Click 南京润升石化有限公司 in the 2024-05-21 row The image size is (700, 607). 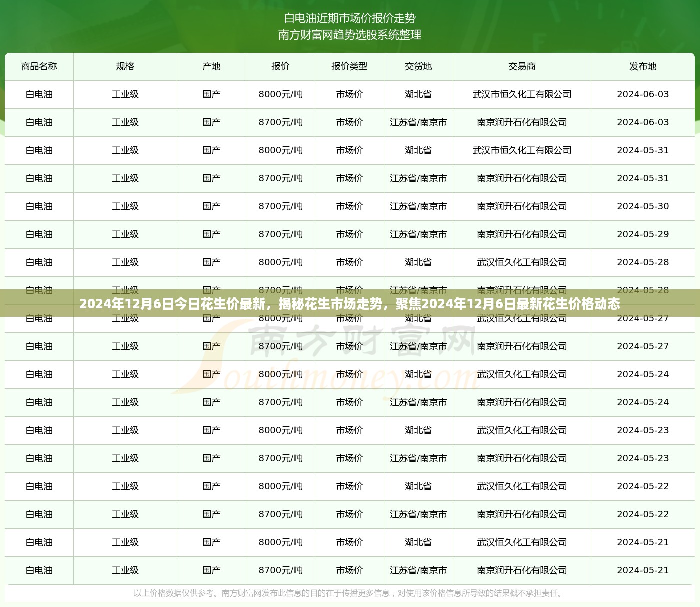tap(522, 570)
